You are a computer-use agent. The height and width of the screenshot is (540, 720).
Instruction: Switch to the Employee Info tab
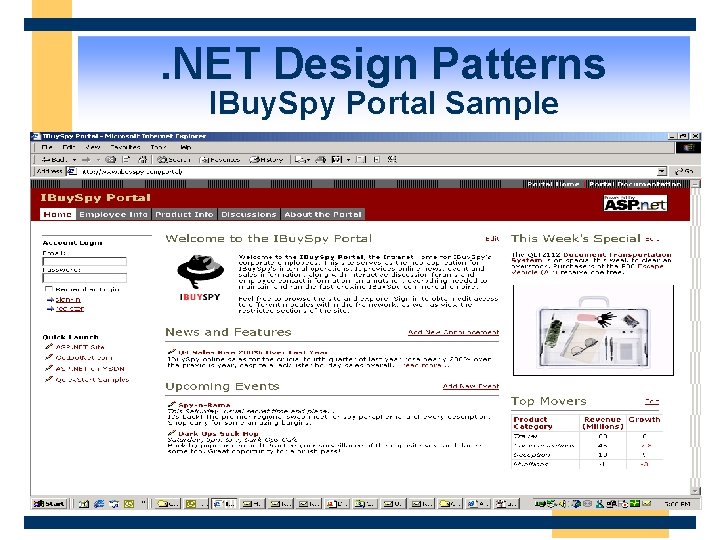113,214
